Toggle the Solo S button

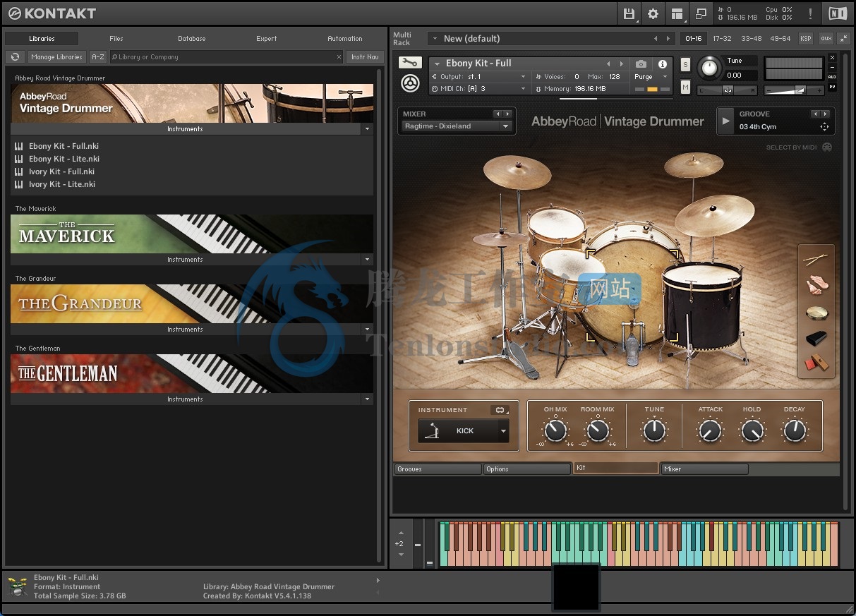[685, 64]
